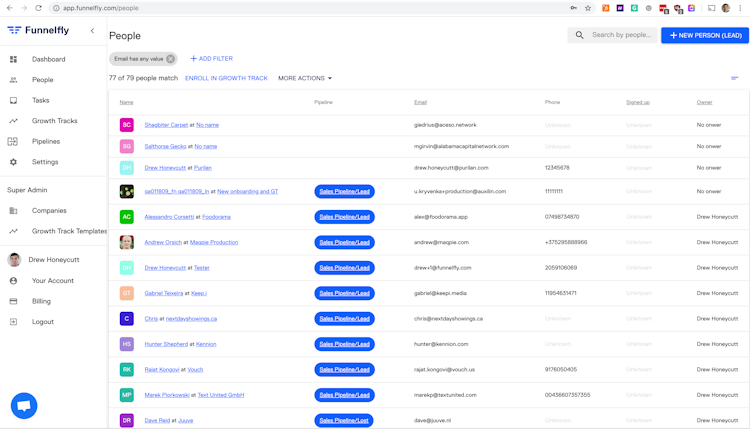Sort by the Email column header
Screen dimensions: 750x429
420,102
